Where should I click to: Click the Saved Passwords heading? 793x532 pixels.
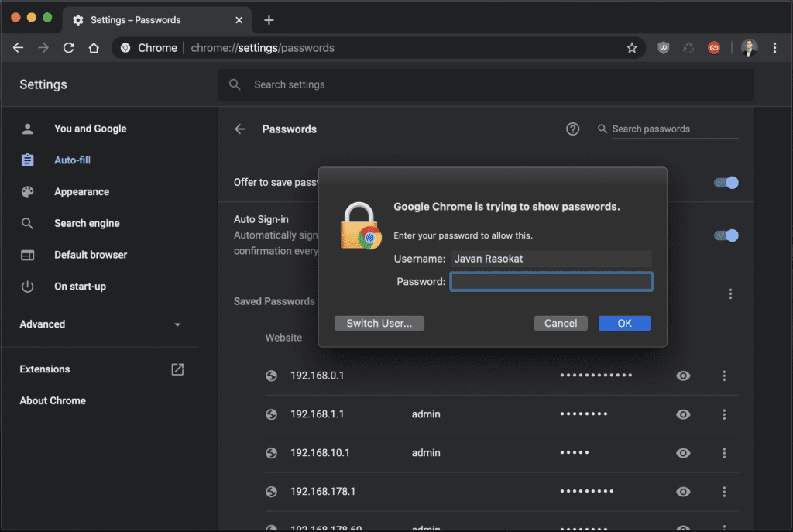click(274, 301)
